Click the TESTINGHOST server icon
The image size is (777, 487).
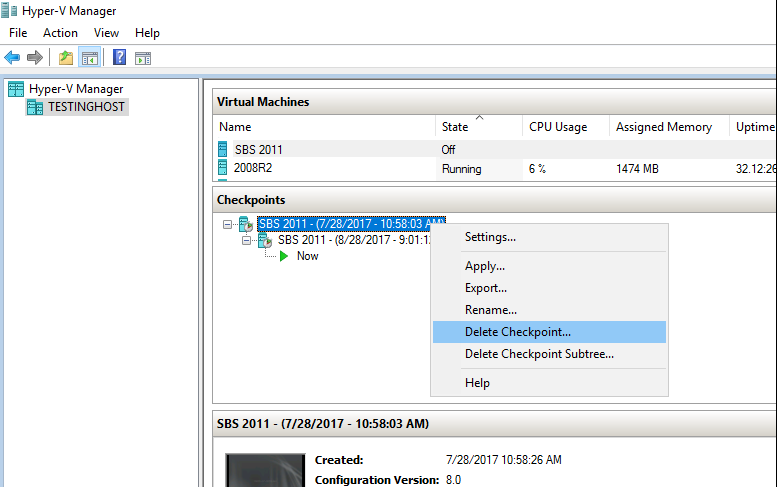[x=35, y=107]
